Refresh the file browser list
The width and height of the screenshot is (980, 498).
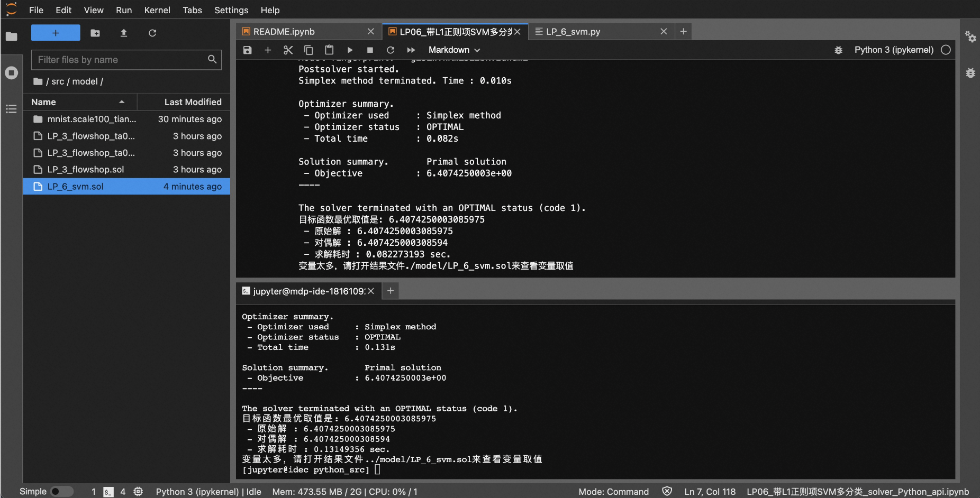tap(152, 33)
